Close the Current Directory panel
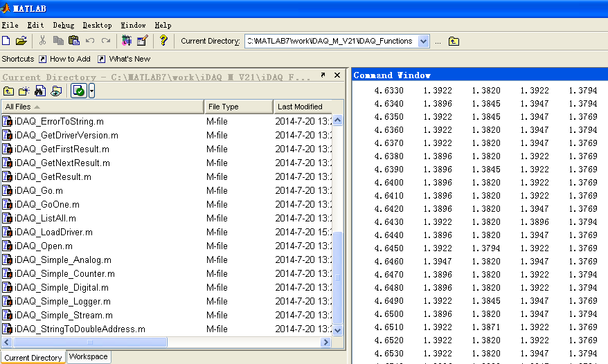Screen dimensions: 608x364 coord(337,75)
